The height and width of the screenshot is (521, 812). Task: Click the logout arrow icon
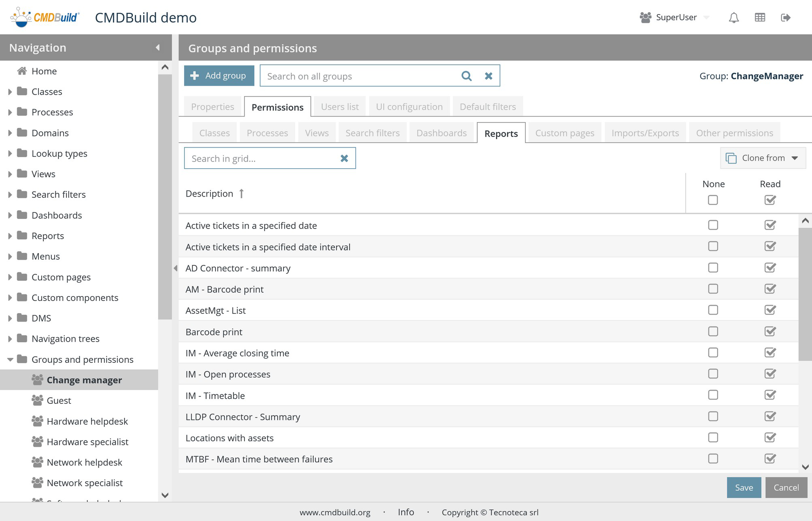[x=785, y=17]
